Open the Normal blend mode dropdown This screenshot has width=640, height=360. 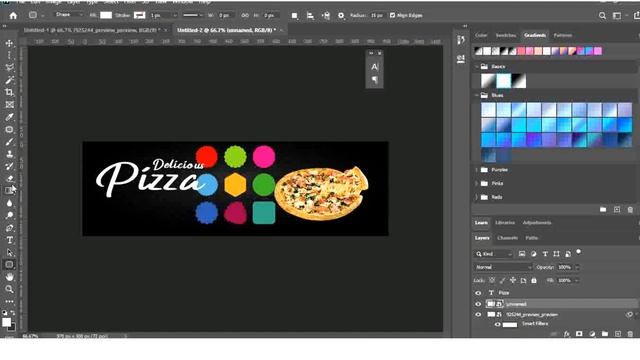[504, 267]
